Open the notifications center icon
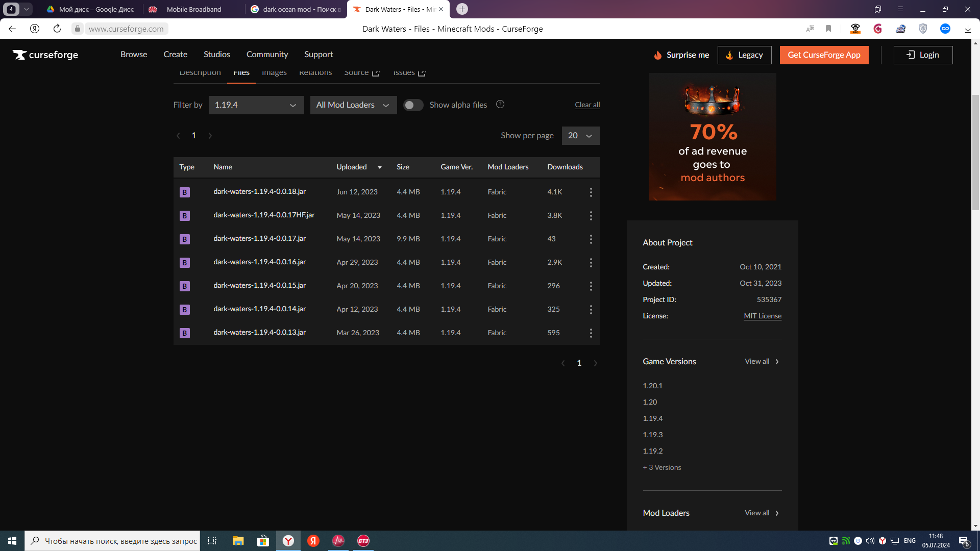 964,541
